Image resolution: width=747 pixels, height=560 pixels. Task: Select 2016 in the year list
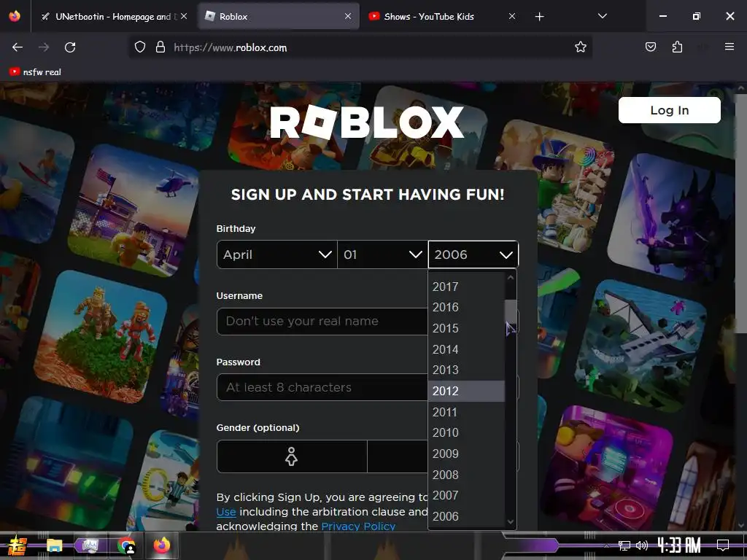(x=466, y=307)
